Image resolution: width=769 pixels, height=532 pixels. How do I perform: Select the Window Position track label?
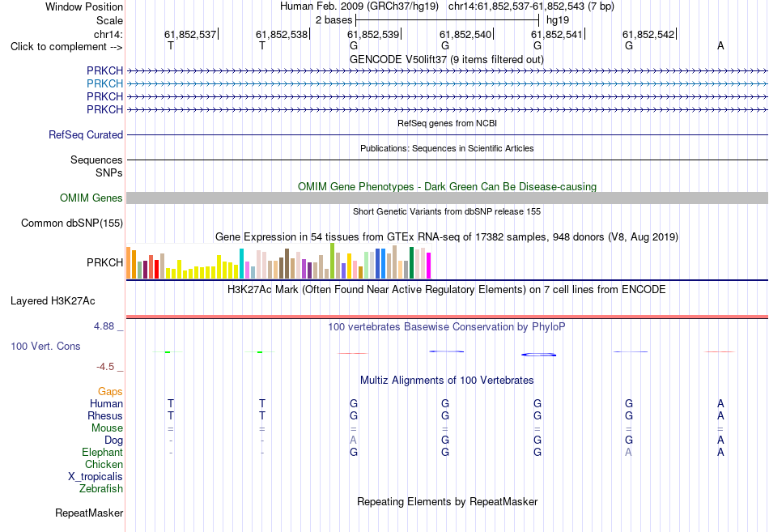pyautogui.click(x=84, y=6)
